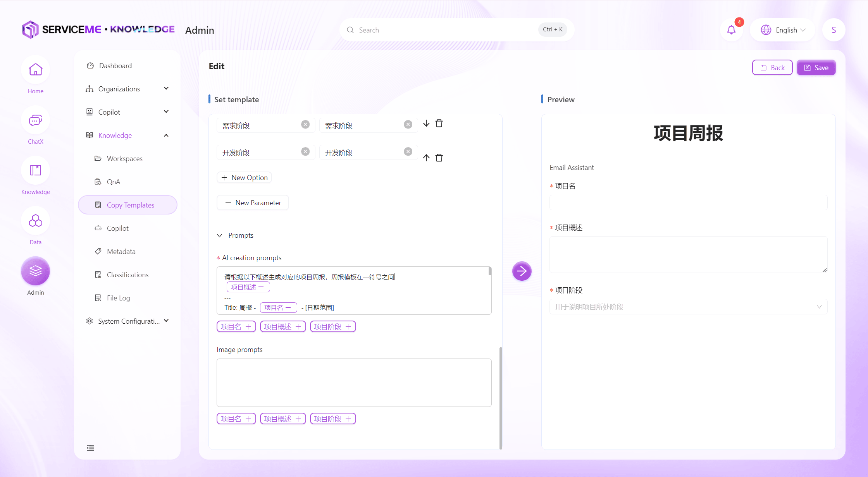
Task: Open the notifications bell icon
Action: coord(731,30)
